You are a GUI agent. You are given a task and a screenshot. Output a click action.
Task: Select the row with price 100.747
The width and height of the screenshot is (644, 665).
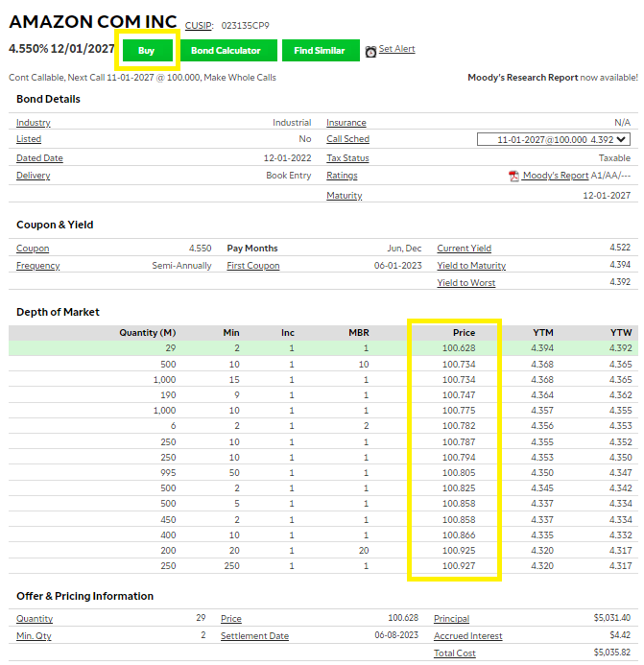(323, 395)
